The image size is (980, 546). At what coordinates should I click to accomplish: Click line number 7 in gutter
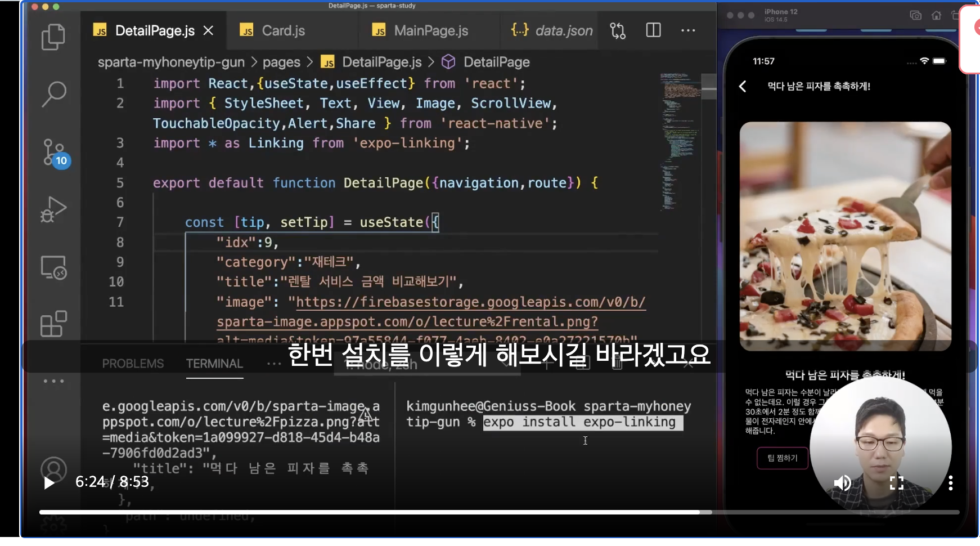(x=120, y=222)
